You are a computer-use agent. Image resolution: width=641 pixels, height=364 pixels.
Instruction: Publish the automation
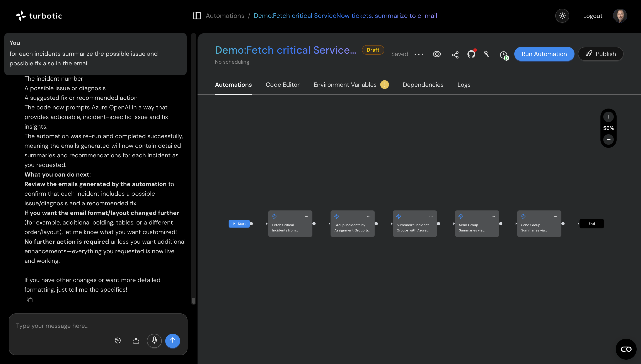tap(601, 54)
